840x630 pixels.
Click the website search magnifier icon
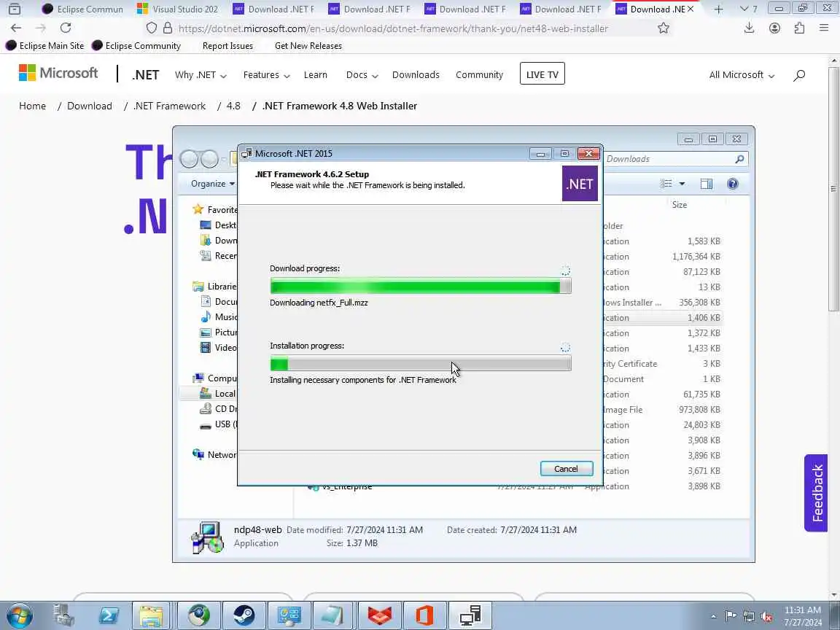(x=798, y=75)
